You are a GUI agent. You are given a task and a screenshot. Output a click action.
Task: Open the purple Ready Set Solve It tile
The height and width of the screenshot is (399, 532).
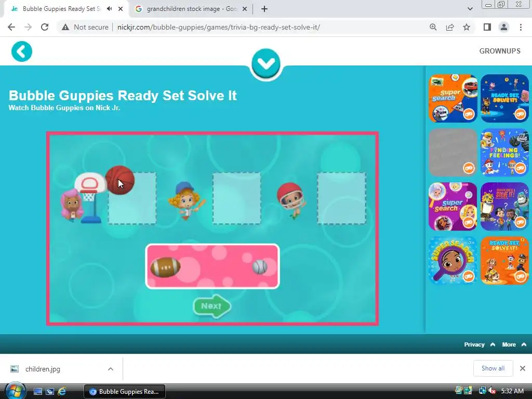click(x=504, y=206)
